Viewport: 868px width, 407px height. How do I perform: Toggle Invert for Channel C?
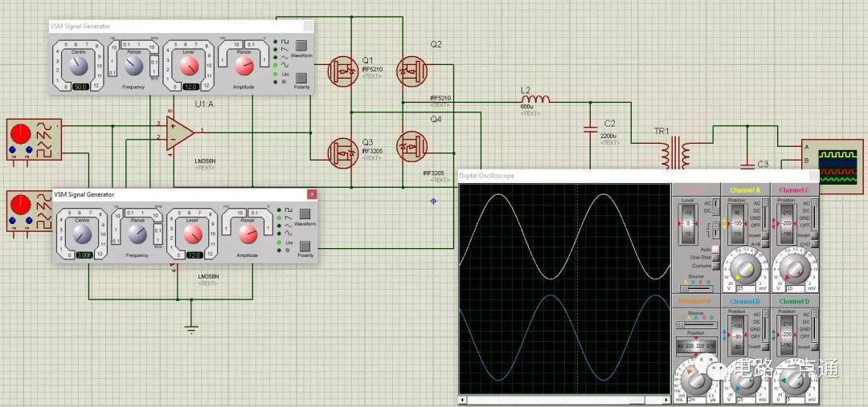pos(813,235)
